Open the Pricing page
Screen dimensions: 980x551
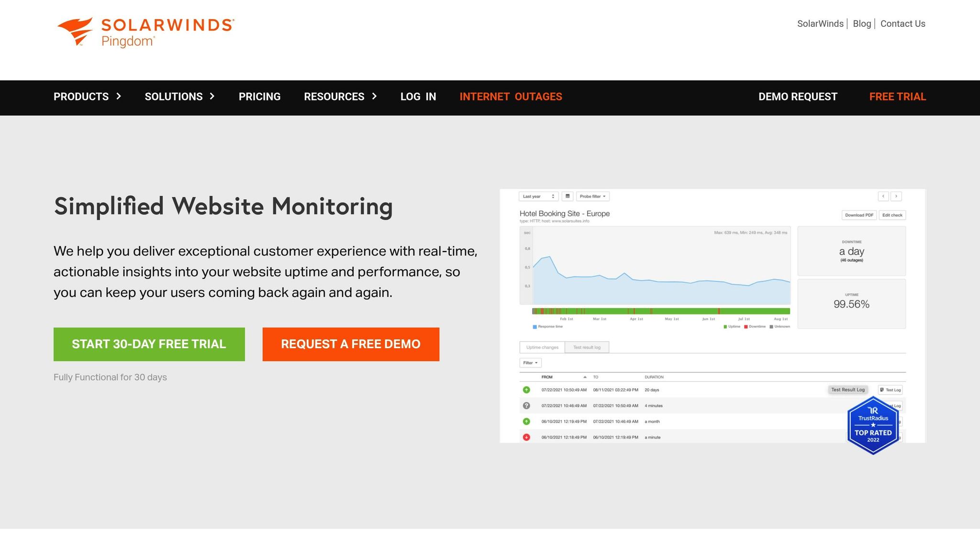pos(259,97)
